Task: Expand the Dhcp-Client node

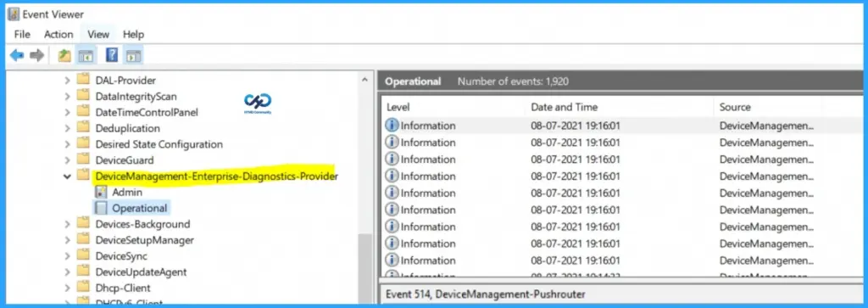Action: [67, 288]
